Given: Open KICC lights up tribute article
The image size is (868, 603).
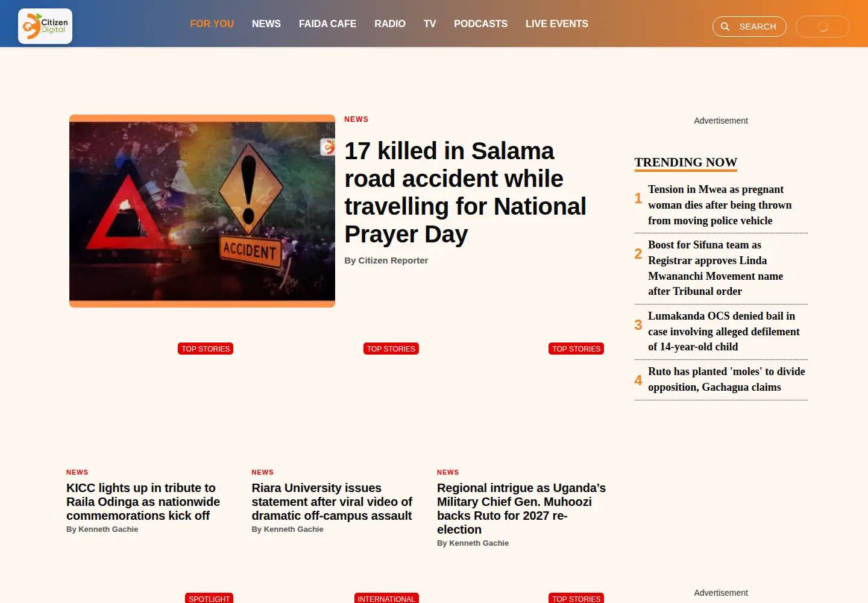Looking at the screenshot, I should click(143, 502).
